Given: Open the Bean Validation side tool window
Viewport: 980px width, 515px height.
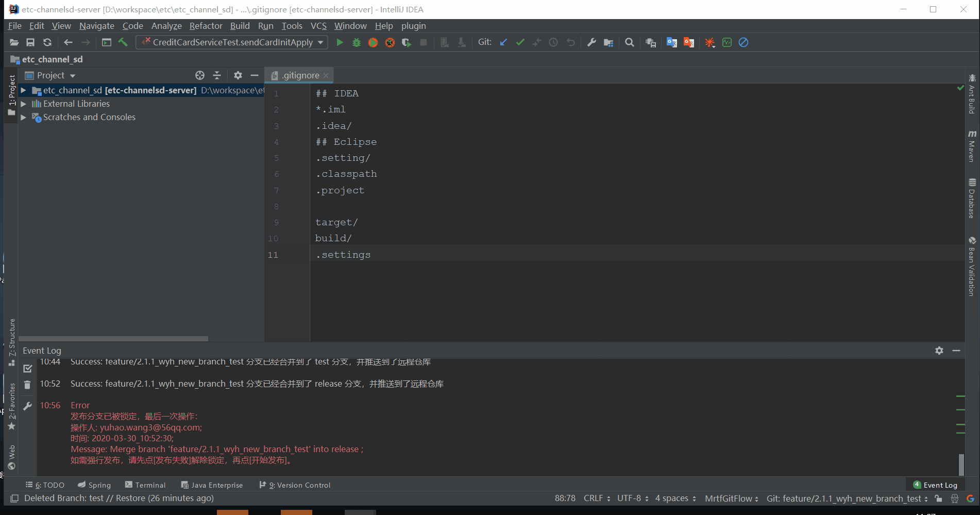Looking at the screenshot, I should coord(972,267).
